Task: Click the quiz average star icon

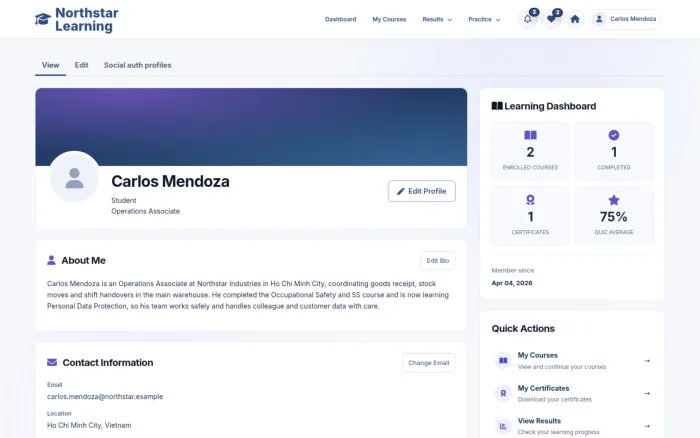Action: [614, 200]
